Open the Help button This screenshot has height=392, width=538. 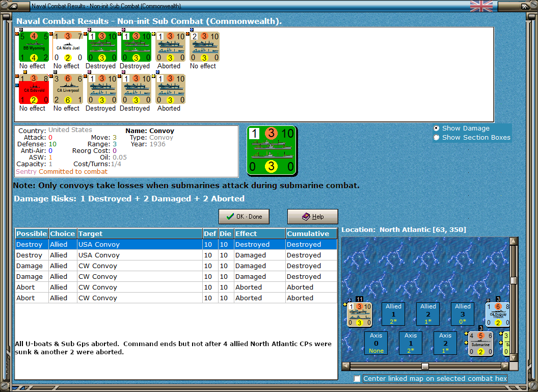pos(313,217)
